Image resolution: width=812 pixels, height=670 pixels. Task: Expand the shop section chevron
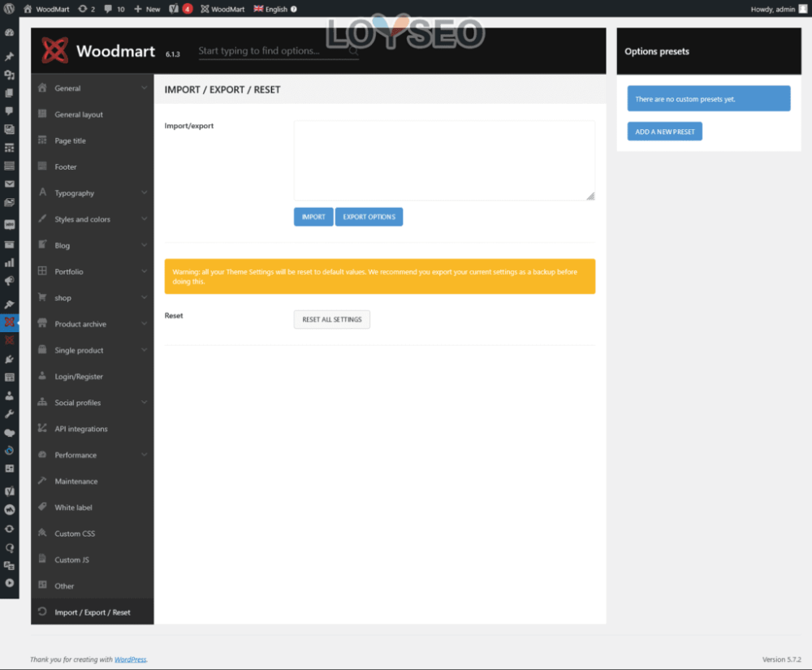[144, 297]
